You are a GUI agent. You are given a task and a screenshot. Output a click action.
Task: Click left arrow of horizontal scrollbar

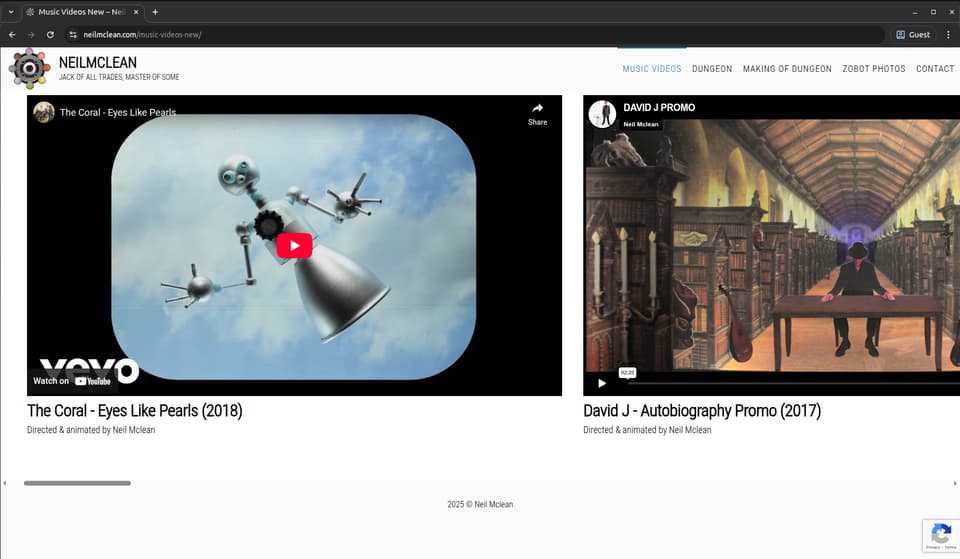5,483
